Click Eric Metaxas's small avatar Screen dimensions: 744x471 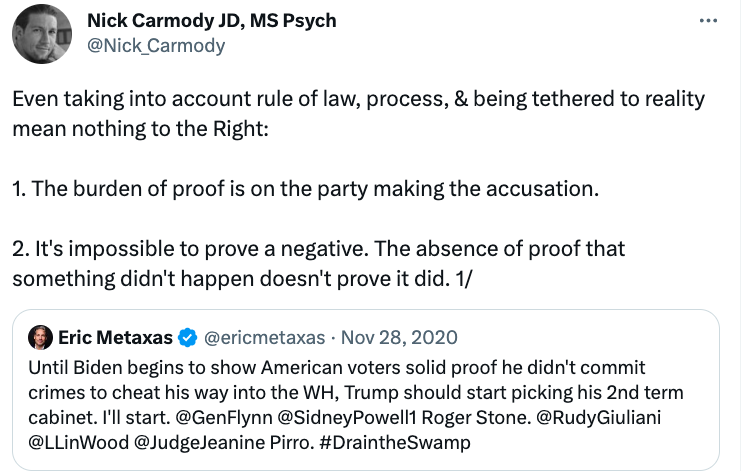[x=40, y=337]
